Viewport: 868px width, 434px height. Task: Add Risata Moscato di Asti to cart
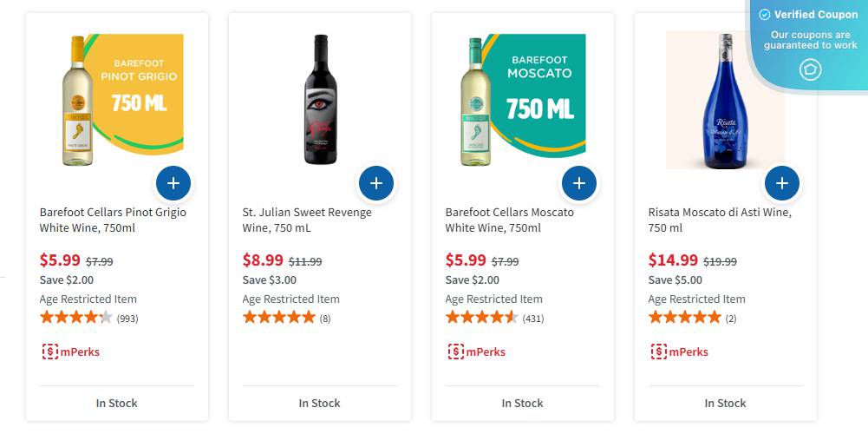point(781,183)
